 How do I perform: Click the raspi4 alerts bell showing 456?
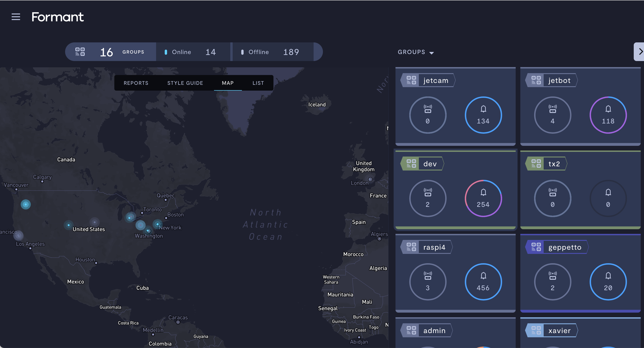pos(483,282)
